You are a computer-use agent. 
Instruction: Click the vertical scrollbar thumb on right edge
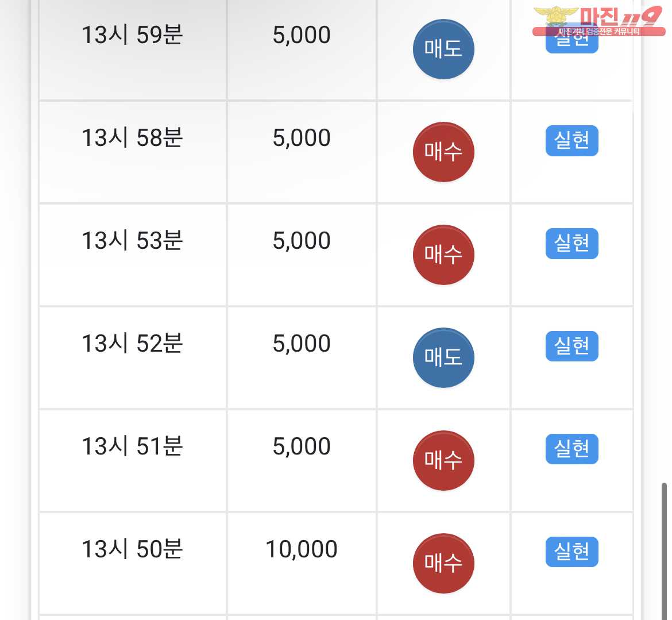(x=664, y=551)
